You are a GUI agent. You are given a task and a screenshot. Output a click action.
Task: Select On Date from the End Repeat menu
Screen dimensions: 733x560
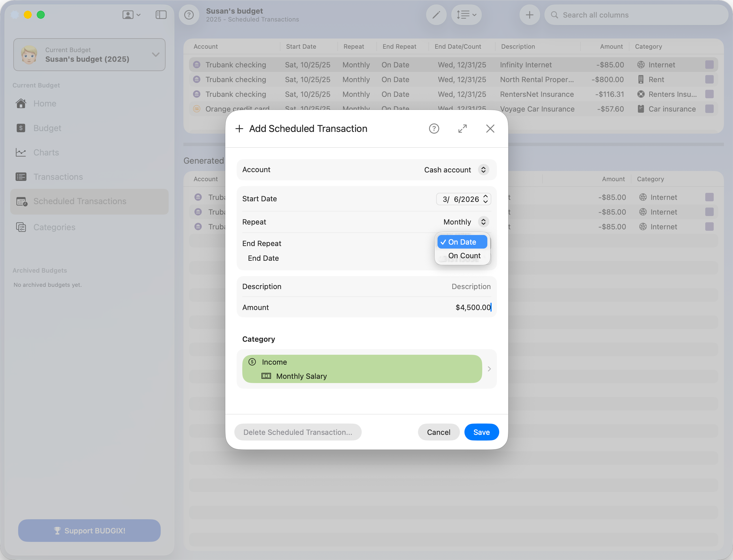click(x=462, y=242)
